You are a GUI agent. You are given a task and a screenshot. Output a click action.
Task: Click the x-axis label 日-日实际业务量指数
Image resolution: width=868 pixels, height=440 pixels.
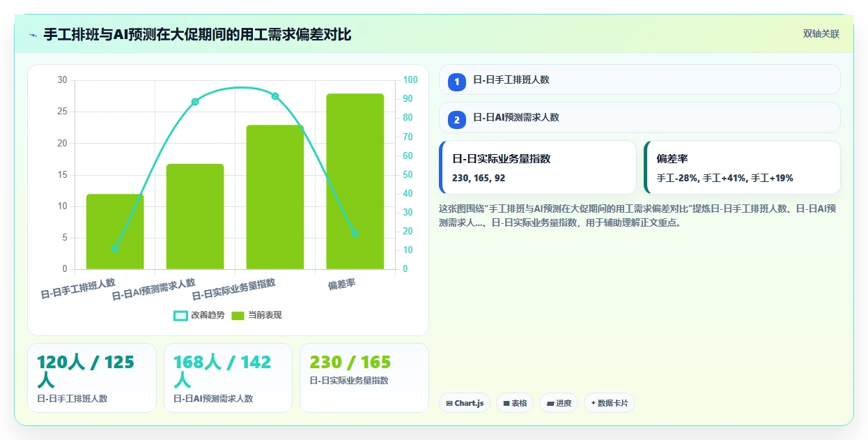[234, 289]
